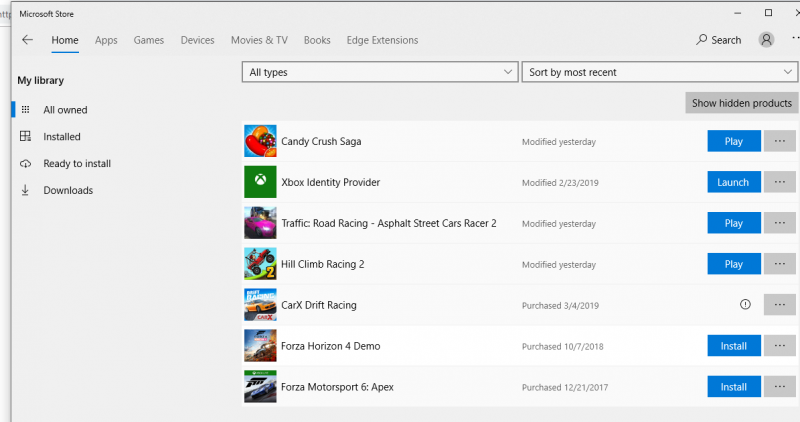Launch Xbox Identity Provider
Viewport: 800px width, 422px height.
pyautogui.click(x=733, y=182)
